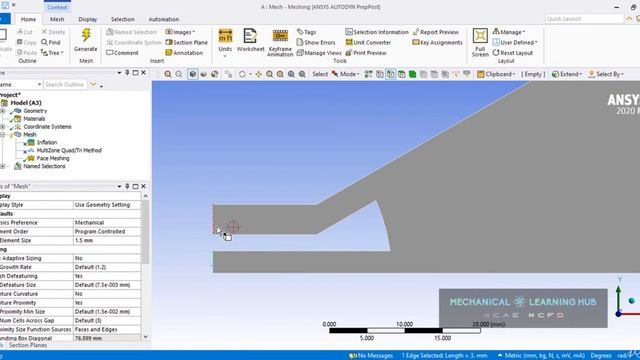Insert an Annotation
Screen dimensions: 640x360
click(x=184, y=53)
